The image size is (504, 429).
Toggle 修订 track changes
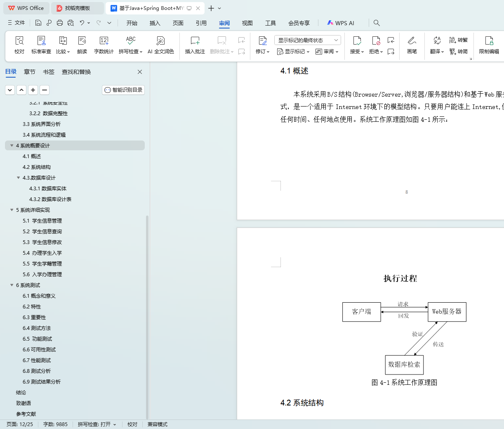coord(262,45)
